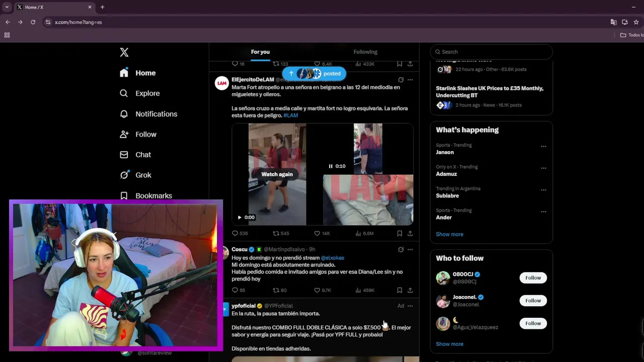Viewport: 644px width, 362px height.
Task: Click the @elxokas mention link
Action: (333, 258)
